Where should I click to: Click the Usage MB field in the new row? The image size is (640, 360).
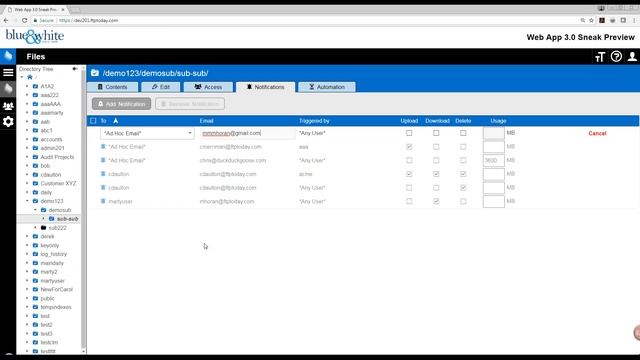coord(493,133)
